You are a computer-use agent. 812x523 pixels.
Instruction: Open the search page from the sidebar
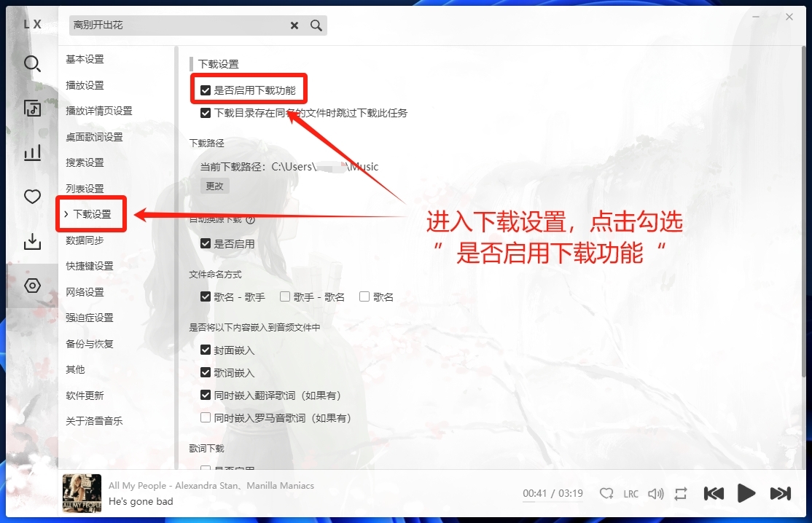pos(32,64)
